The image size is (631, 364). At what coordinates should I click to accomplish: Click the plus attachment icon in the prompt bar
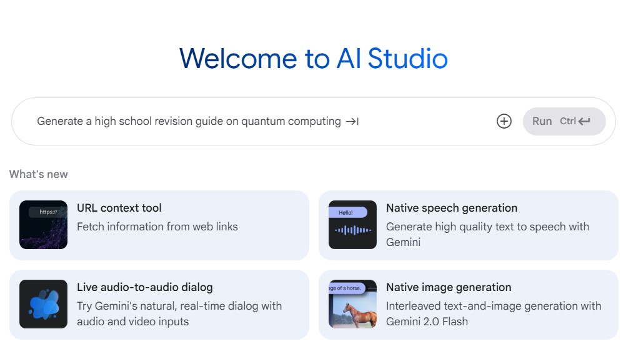[504, 121]
